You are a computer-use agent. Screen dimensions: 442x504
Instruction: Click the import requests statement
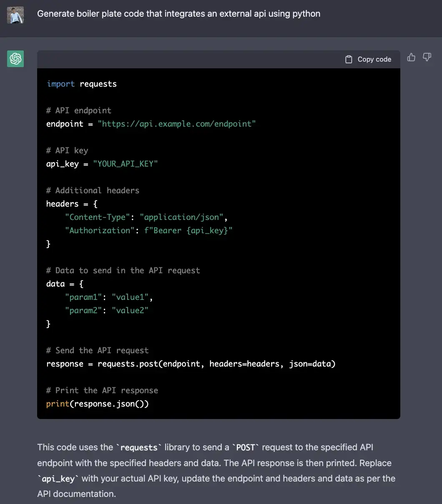tap(81, 84)
